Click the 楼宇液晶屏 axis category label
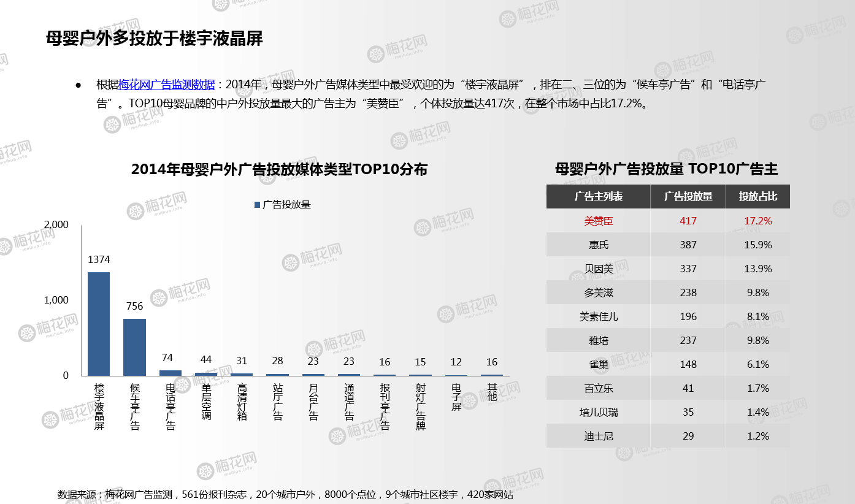Image resolution: width=855 pixels, height=504 pixels. pos(99,407)
